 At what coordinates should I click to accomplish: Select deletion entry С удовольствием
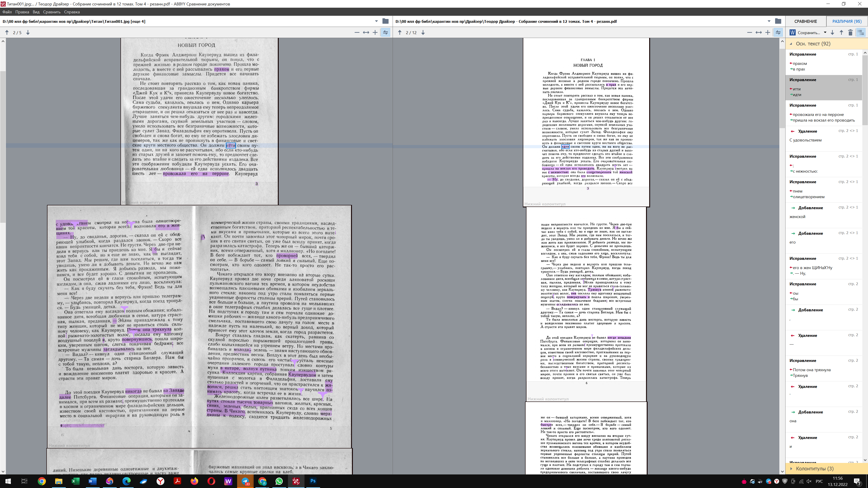823,139
